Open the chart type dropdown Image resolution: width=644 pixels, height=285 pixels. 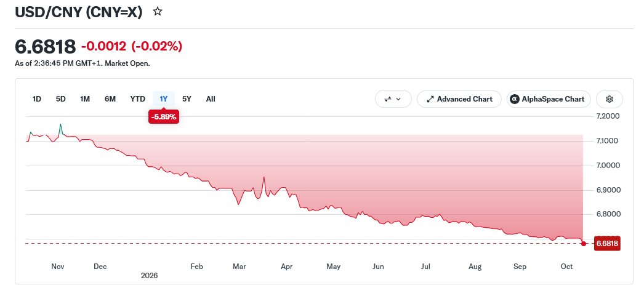coord(393,99)
